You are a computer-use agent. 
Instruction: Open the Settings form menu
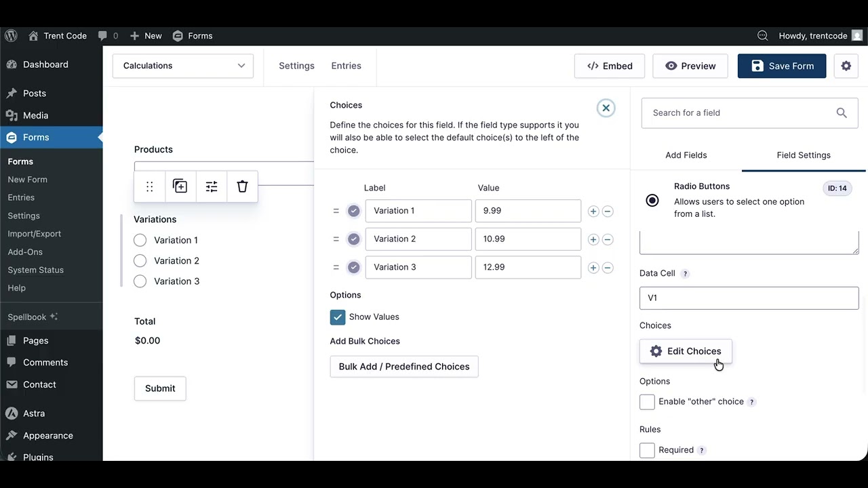(x=296, y=66)
